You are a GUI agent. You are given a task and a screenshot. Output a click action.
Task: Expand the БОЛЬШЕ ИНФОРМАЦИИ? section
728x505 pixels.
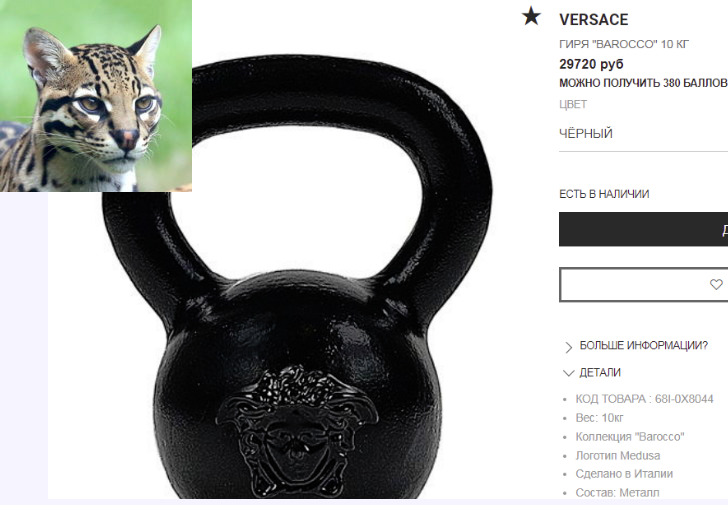pos(644,345)
